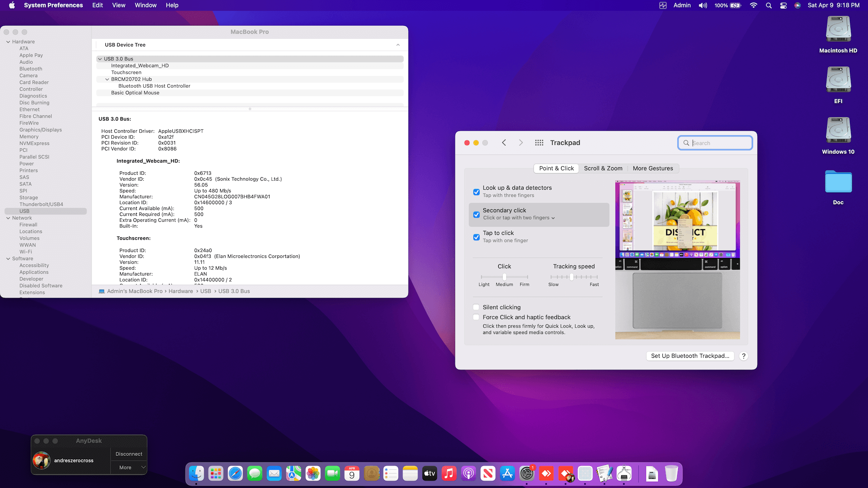Screen dimensions: 868x488
Task: Switch to the Scroll & Zoom tab
Action: 603,169
